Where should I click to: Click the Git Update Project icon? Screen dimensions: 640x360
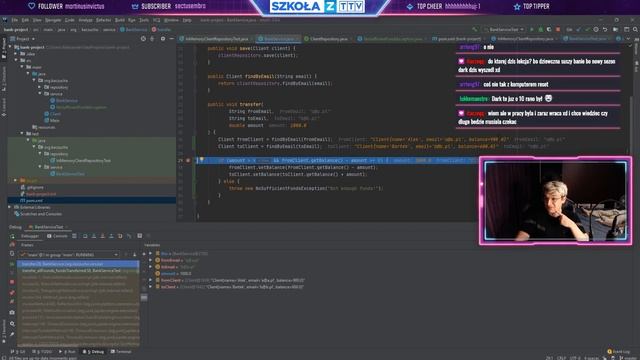[578, 29]
